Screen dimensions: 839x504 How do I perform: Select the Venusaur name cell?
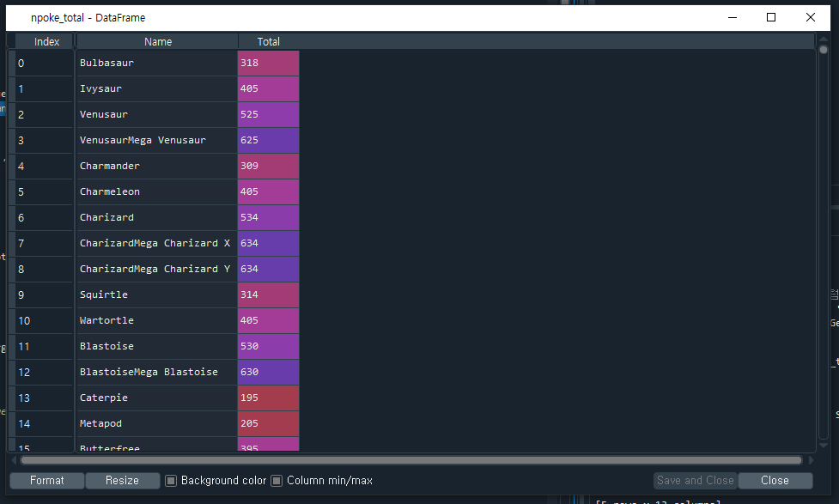tap(157, 114)
